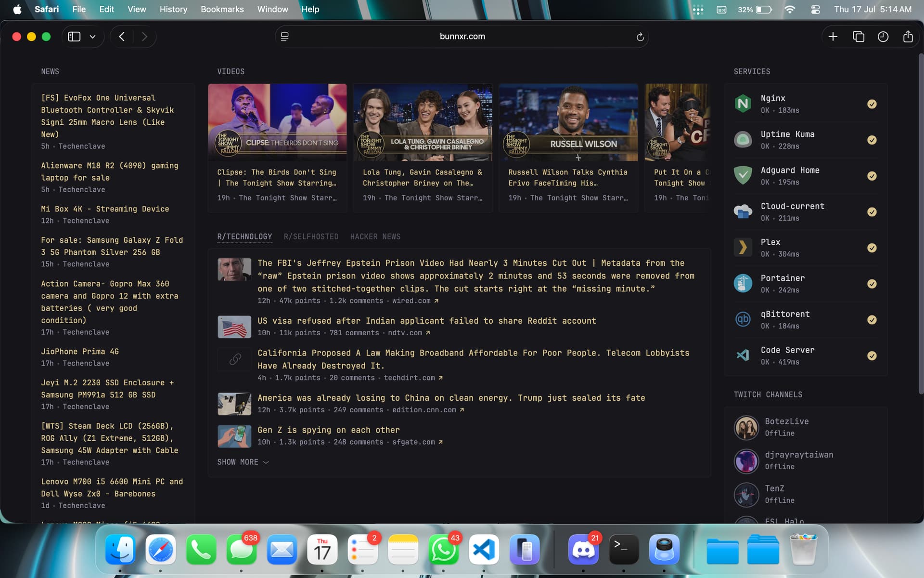Open the Nginx service icon

[x=743, y=104]
